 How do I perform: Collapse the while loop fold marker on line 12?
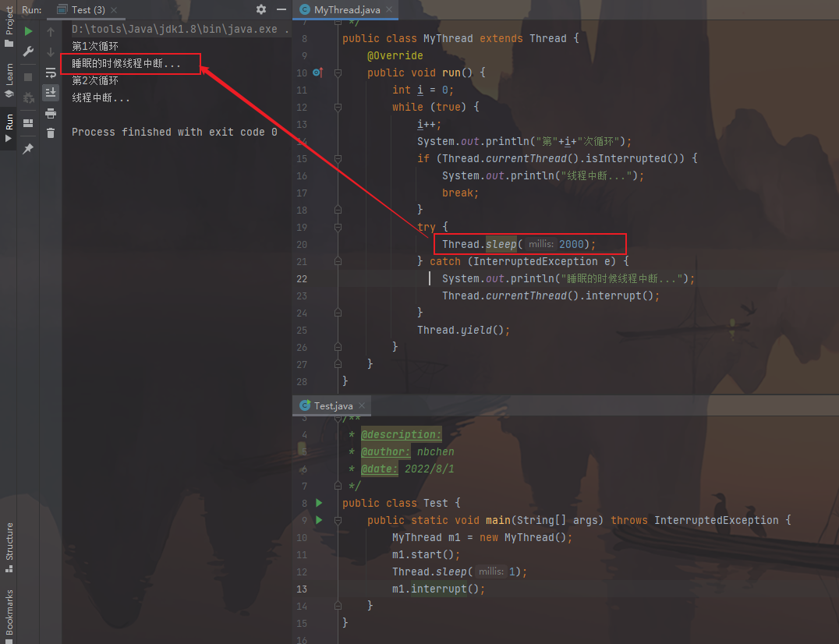click(338, 107)
